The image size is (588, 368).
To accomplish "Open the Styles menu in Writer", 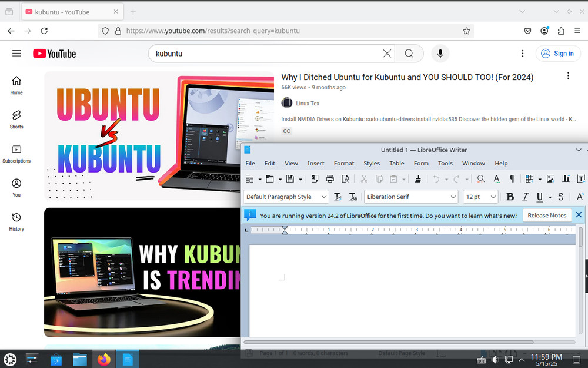I will point(372,163).
